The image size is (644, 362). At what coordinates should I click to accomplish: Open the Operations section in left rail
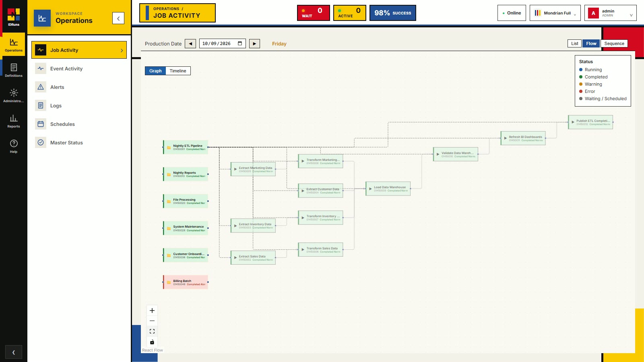(x=13, y=45)
